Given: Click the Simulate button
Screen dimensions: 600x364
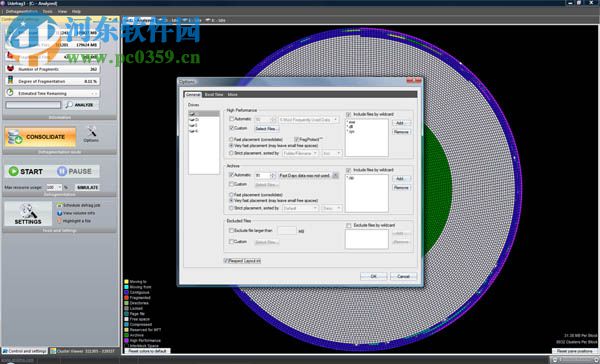Looking at the screenshot, I should pos(87,187).
